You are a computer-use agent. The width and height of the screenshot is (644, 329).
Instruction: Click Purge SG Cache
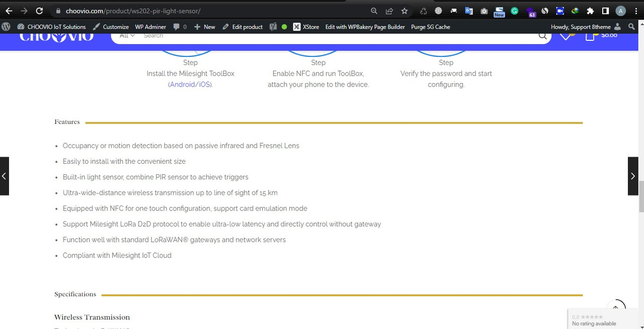[431, 27]
